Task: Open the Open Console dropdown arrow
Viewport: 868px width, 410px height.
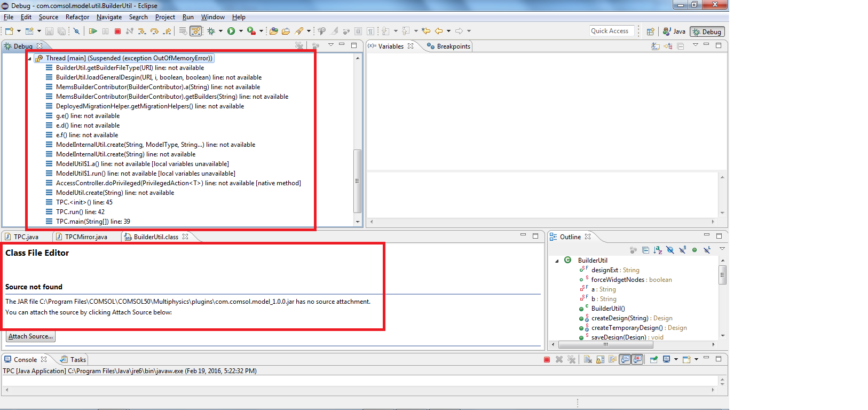Action: pos(696,359)
